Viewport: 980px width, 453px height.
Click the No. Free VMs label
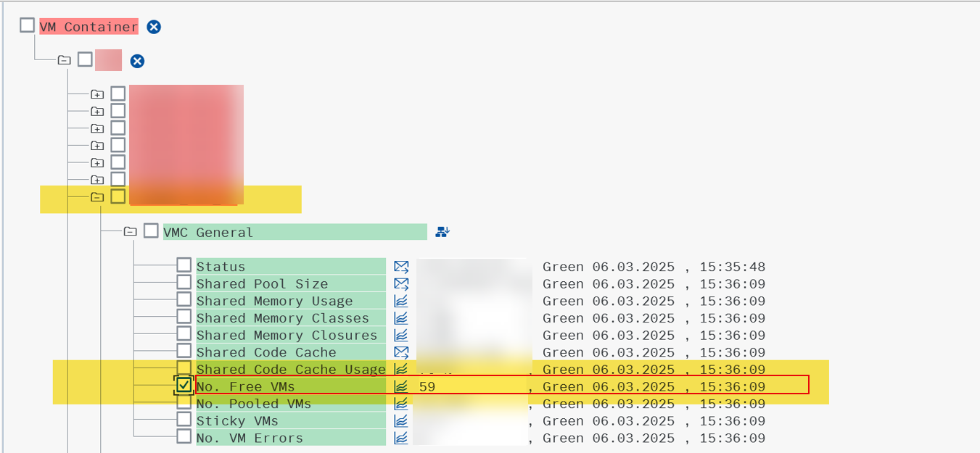(246, 387)
